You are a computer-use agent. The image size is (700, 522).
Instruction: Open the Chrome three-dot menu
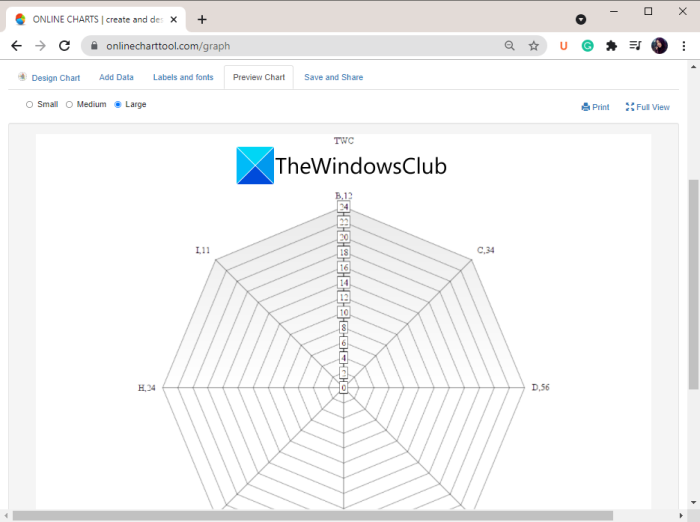[683, 46]
